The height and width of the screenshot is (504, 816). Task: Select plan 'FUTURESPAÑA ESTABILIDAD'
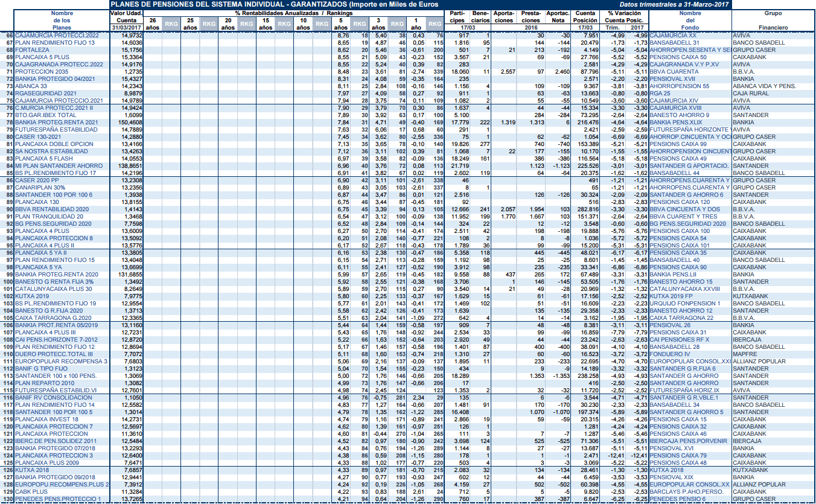click(x=56, y=130)
